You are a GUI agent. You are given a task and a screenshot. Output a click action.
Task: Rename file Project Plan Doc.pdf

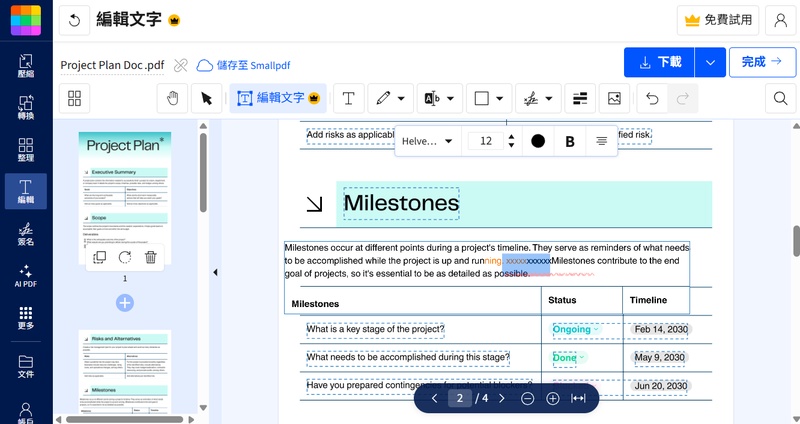click(x=112, y=65)
